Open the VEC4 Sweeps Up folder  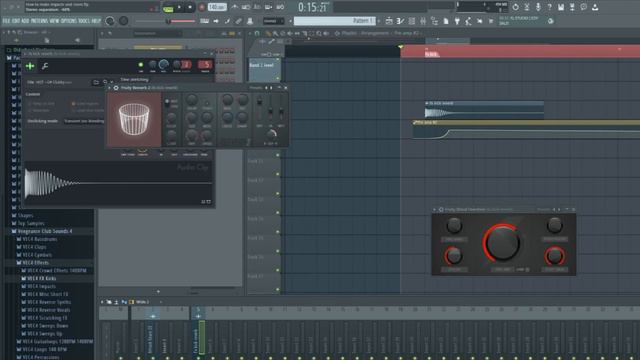pos(44,334)
